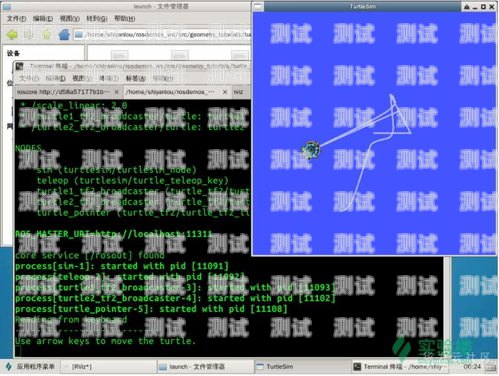Go up to the parent folder

46,34
